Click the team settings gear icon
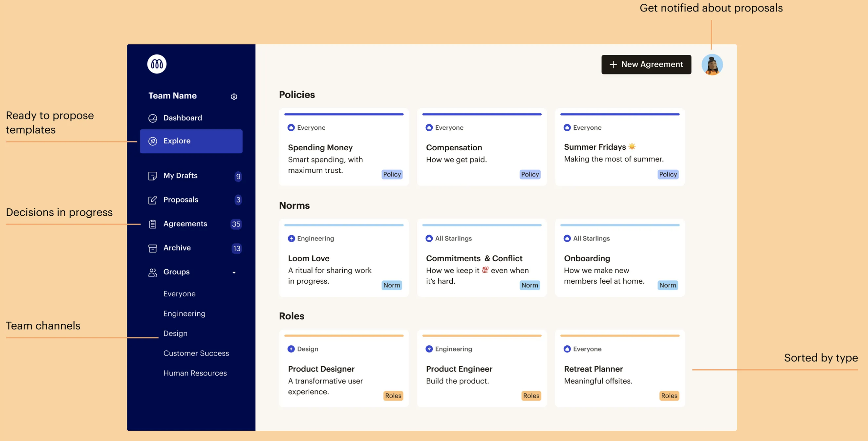Screen dimensions: 868x441 point(234,97)
